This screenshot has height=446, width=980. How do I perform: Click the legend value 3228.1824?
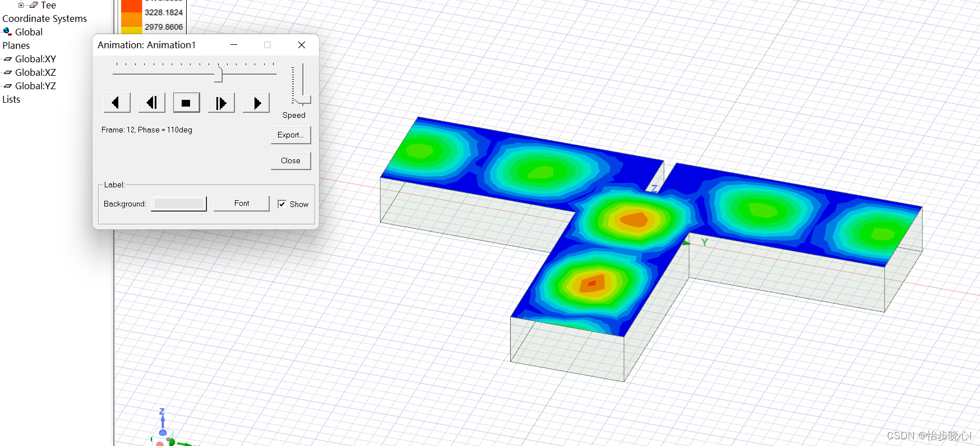click(x=164, y=12)
